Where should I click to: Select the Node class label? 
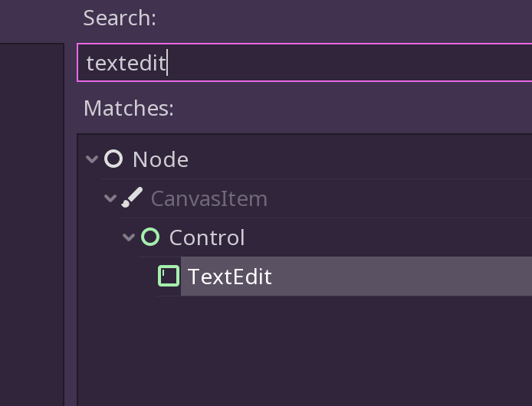click(160, 159)
